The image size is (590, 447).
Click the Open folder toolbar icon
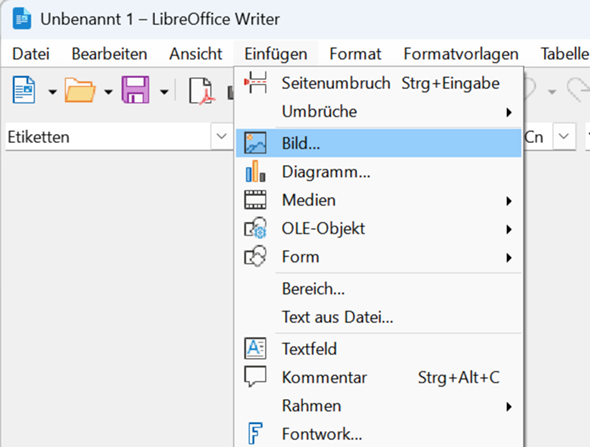80,90
